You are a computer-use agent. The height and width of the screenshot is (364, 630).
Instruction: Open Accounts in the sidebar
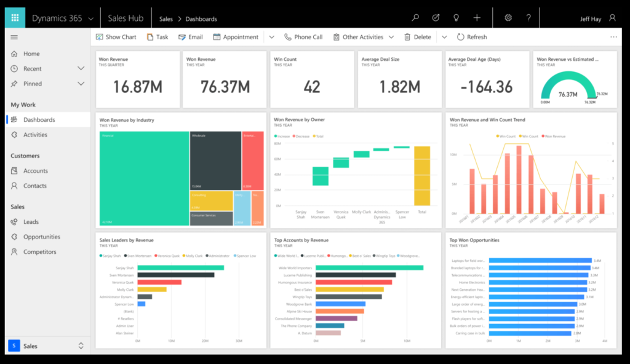click(35, 171)
